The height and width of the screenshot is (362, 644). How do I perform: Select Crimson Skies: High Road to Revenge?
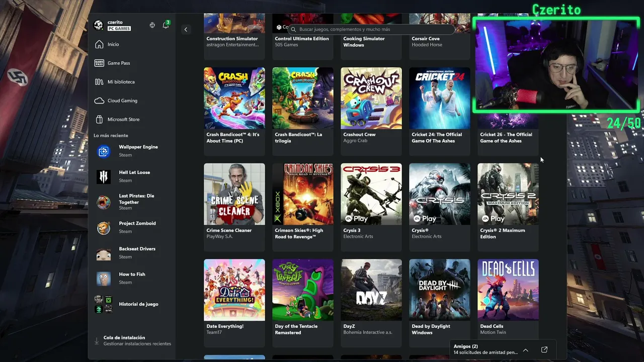303,194
